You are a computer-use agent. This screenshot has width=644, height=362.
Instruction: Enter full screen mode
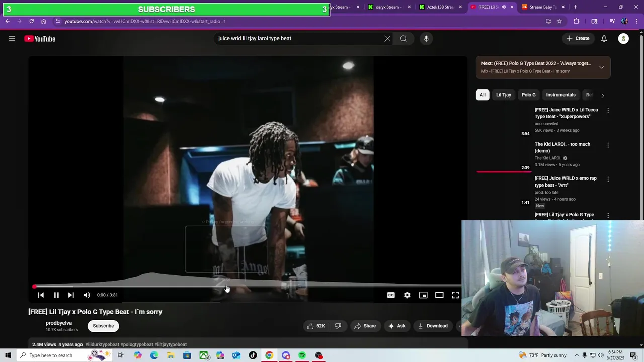tap(455, 295)
